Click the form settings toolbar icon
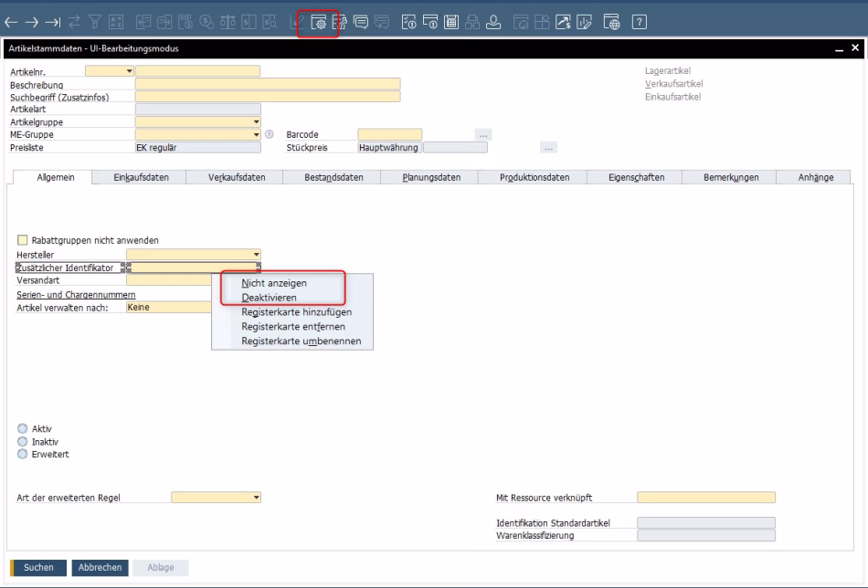This screenshot has height=588, width=868. (x=319, y=21)
